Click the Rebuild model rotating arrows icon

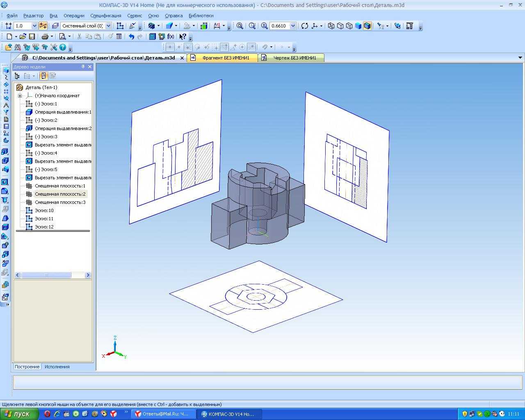coord(304,26)
